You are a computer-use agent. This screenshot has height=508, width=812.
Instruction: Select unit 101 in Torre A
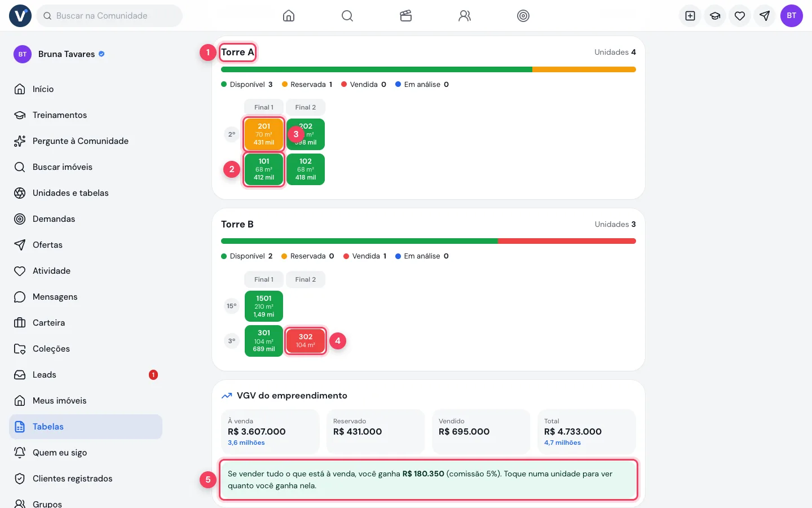pos(264,169)
